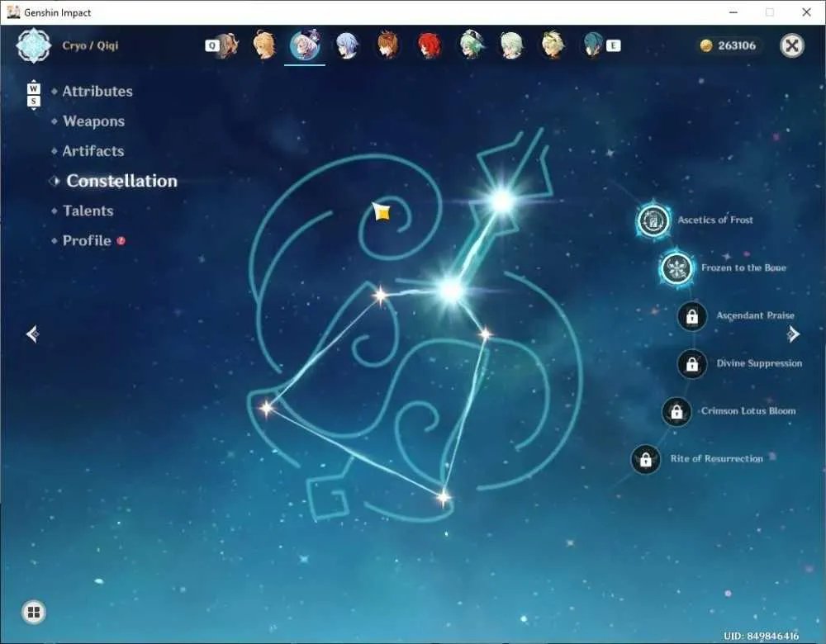This screenshot has height=644, width=826.
Task: Click the Mora balance "263106"
Action: coord(737,45)
